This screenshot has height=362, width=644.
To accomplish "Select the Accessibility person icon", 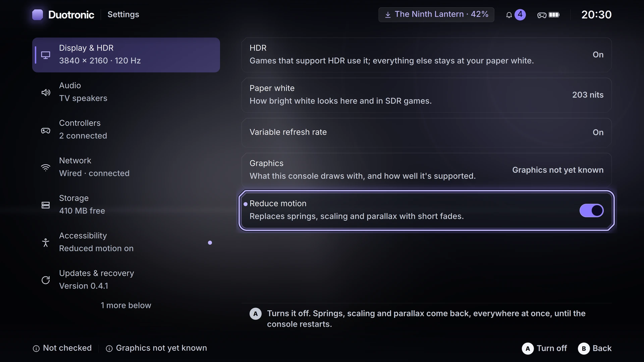I will click(46, 243).
